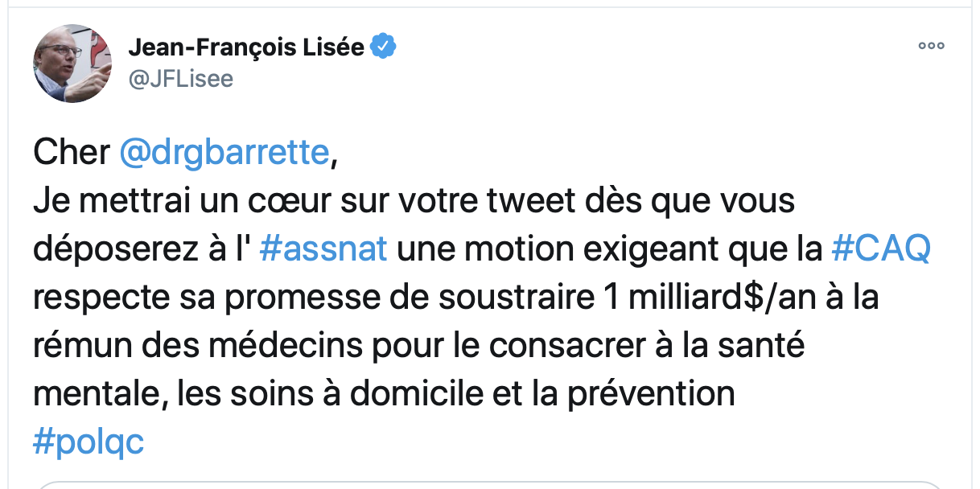Screen dimensions: 980x489
Task: Follow the @drgbarrette mention link
Action: point(224,153)
